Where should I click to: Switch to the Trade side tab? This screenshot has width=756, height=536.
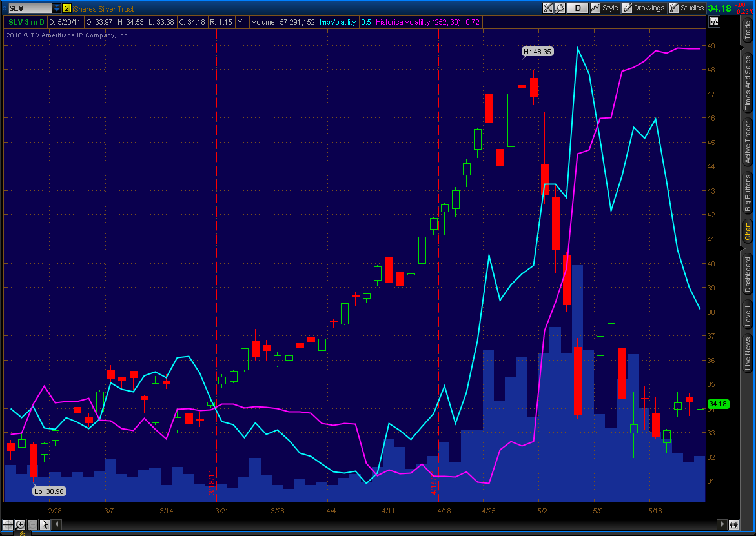click(x=748, y=30)
